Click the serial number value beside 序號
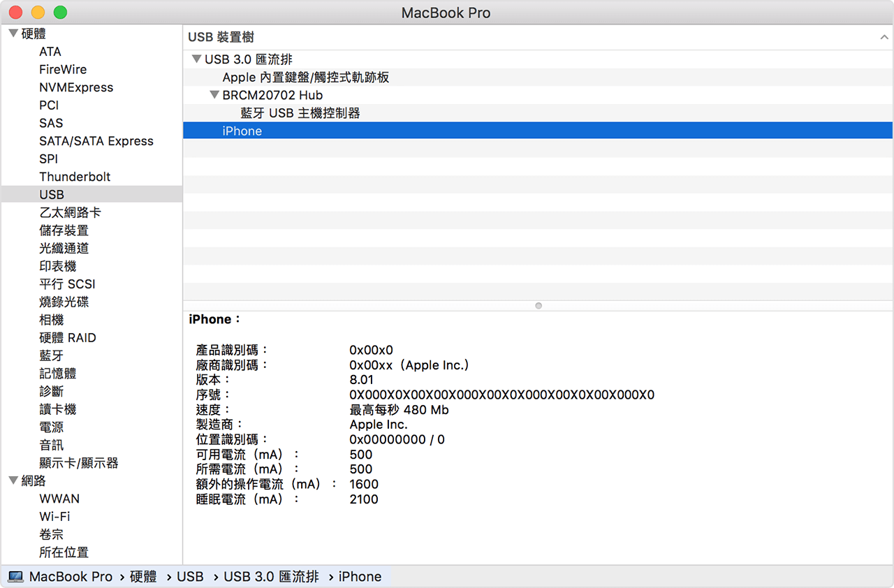The height and width of the screenshot is (588, 894). click(501, 395)
